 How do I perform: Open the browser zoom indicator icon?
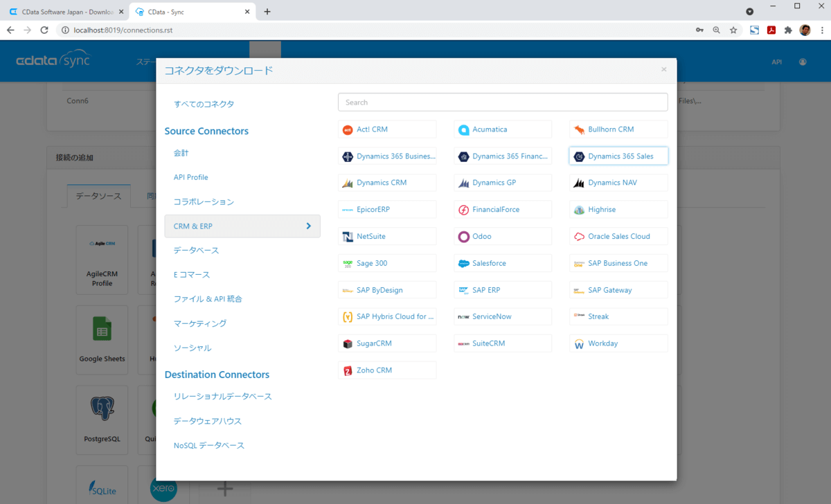[x=717, y=30]
